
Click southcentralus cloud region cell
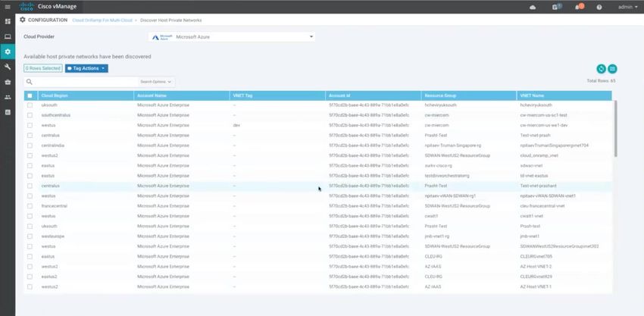coord(56,115)
